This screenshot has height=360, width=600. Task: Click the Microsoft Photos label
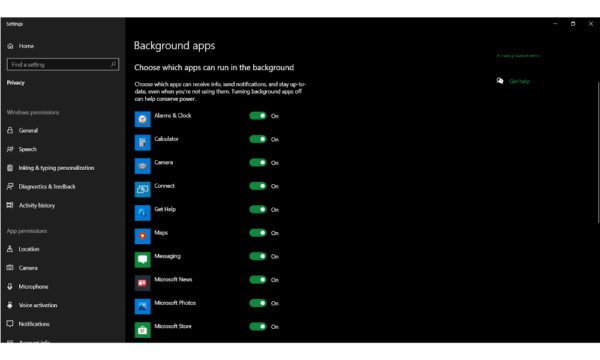pos(175,303)
